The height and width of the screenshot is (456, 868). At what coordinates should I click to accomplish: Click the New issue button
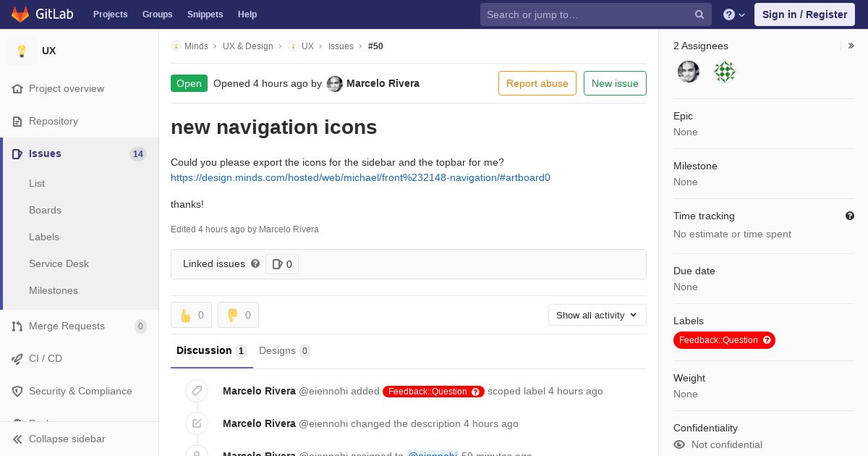(x=615, y=83)
